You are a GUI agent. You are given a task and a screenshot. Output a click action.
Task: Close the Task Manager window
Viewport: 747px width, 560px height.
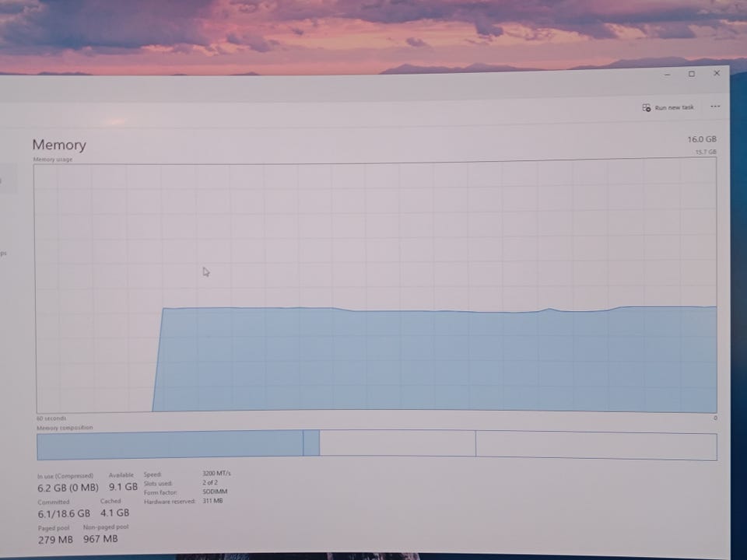pyautogui.click(x=717, y=73)
